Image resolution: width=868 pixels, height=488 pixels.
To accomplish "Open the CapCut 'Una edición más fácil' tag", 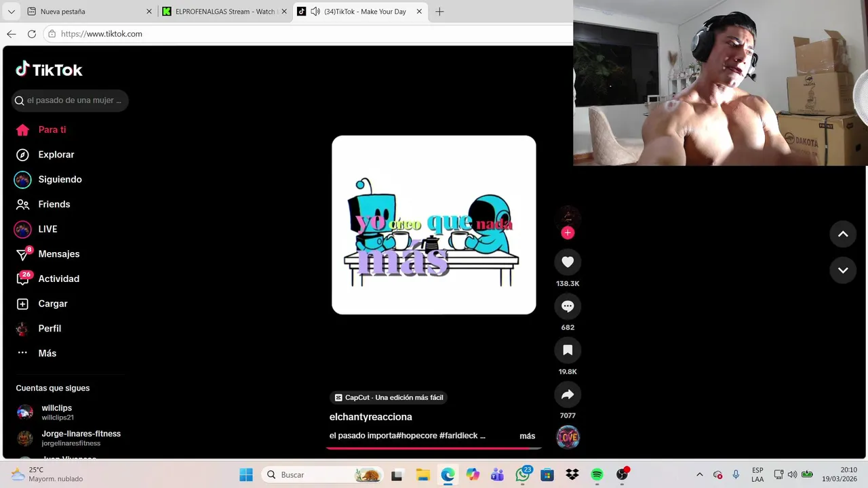I will pyautogui.click(x=389, y=398).
